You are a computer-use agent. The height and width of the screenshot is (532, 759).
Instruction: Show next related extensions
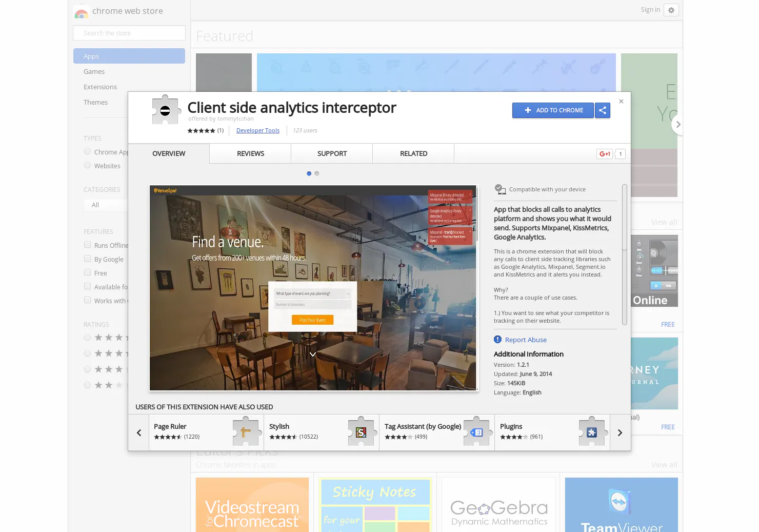click(620, 432)
